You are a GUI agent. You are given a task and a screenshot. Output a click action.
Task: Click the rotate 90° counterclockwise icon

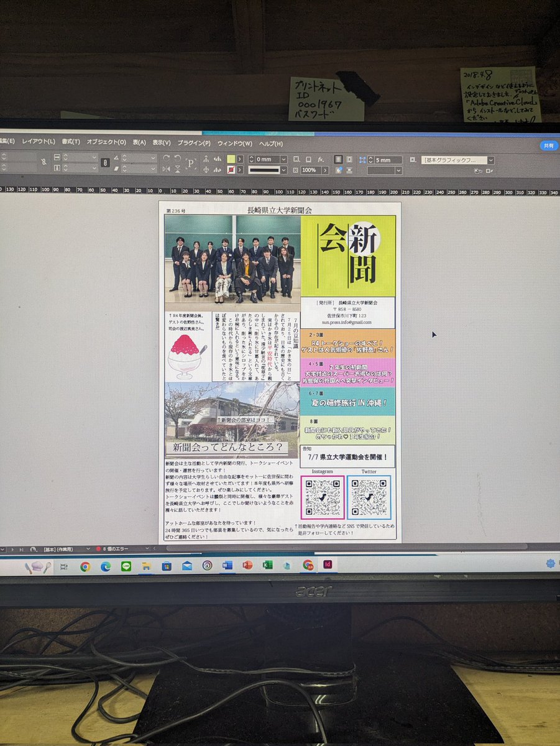click(177, 159)
